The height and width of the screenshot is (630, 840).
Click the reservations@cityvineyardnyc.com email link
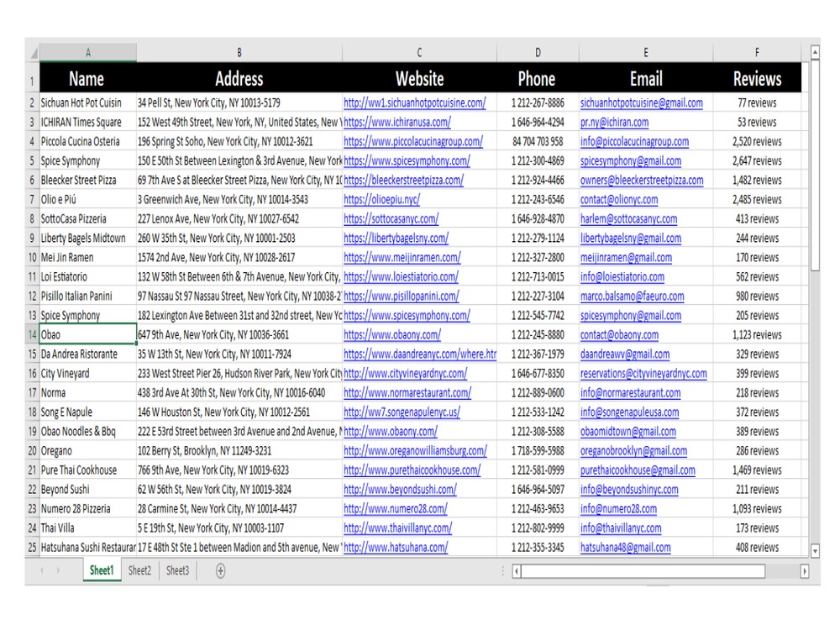tap(643, 374)
